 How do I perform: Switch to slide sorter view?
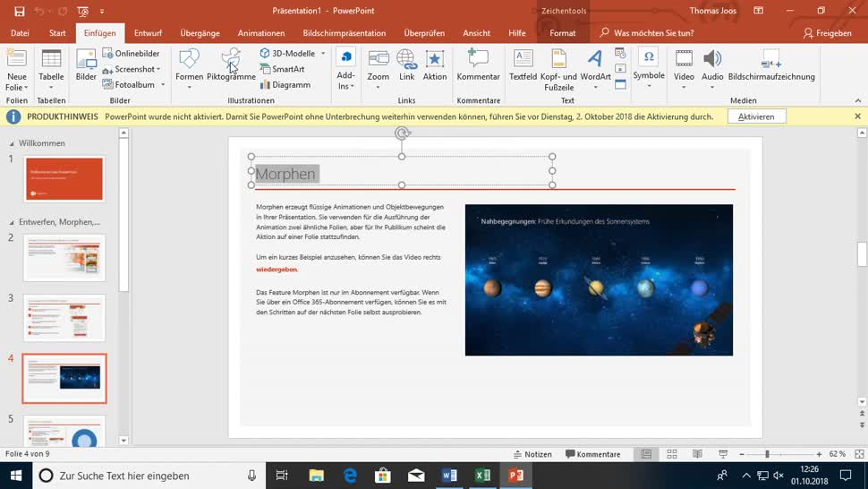pyautogui.click(x=672, y=454)
